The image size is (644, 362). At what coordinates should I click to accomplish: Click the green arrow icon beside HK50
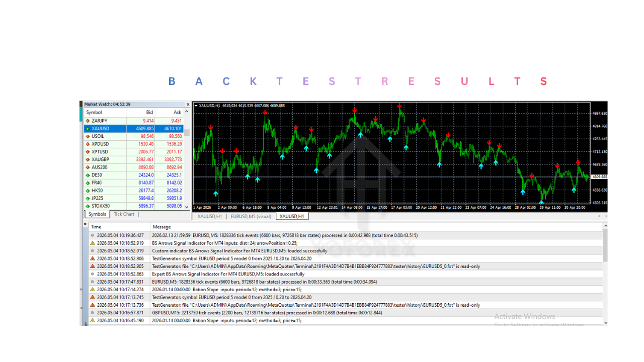88,191
